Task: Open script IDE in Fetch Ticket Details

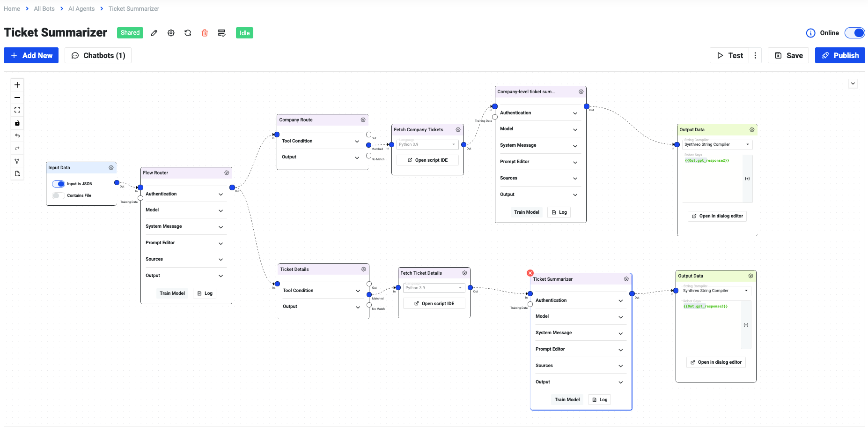Action: click(434, 303)
